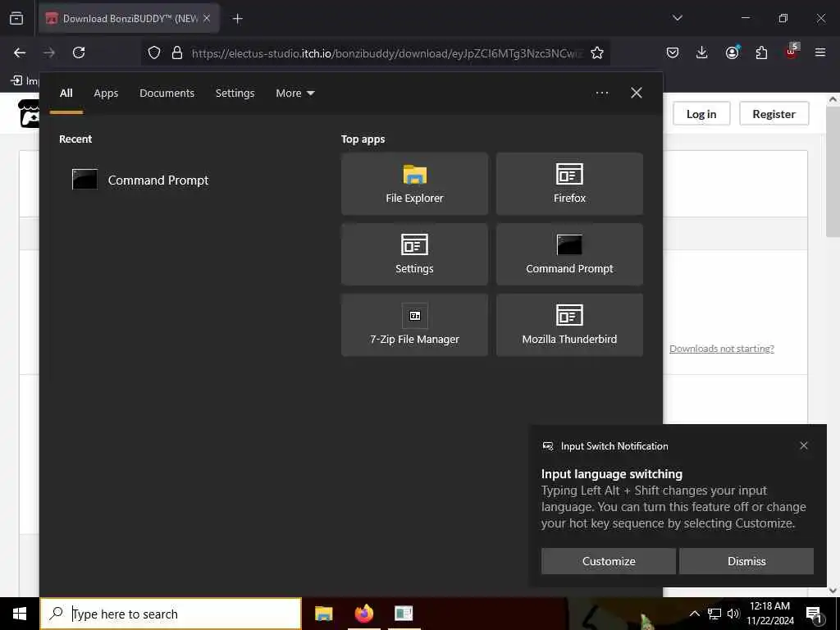Go back in Firefox

tap(20, 52)
